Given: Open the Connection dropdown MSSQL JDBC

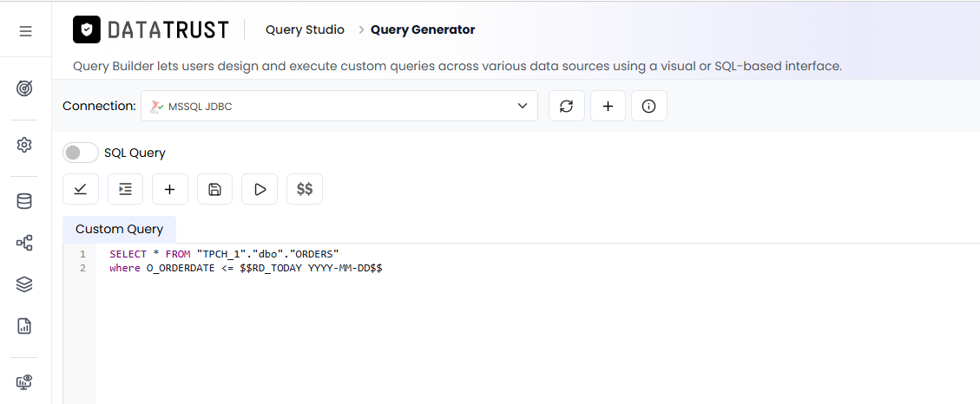Looking at the screenshot, I should click(339, 106).
